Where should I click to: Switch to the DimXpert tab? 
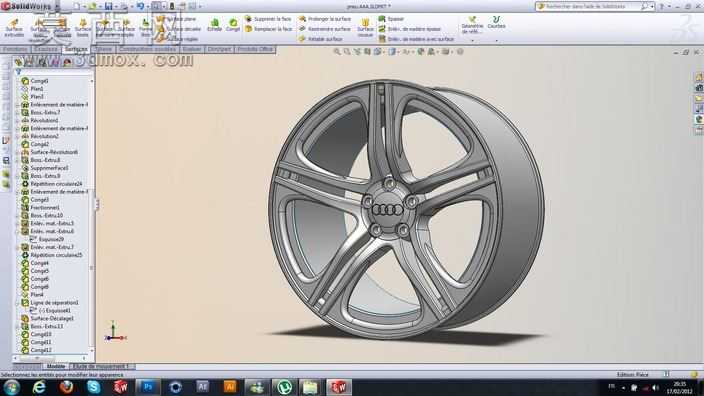[220, 49]
